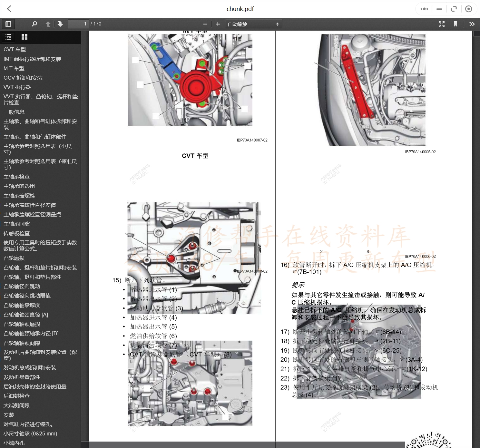Image resolution: width=480 pixels, height=448 pixels.
Task: Click the record circle icon top right
Action: [x=469, y=9]
